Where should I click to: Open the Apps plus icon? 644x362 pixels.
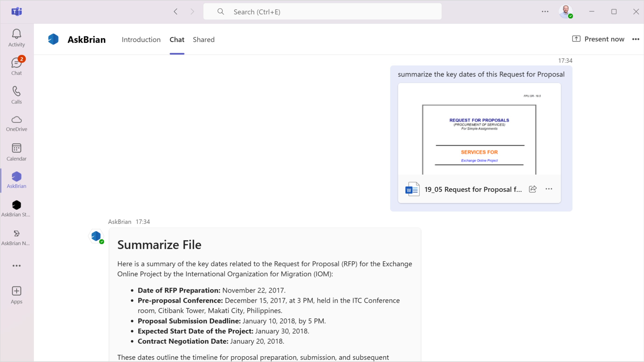tap(17, 295)
